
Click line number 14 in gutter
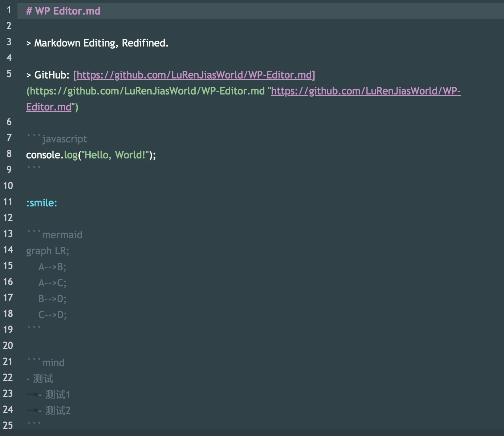coord(8,250)
